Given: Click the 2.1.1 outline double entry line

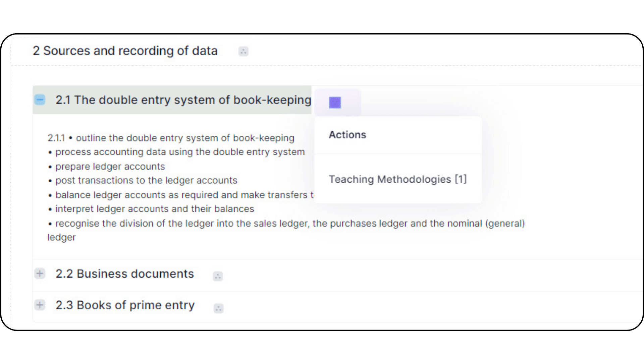Looking at the screenshot, I should [x=171, y=138].
